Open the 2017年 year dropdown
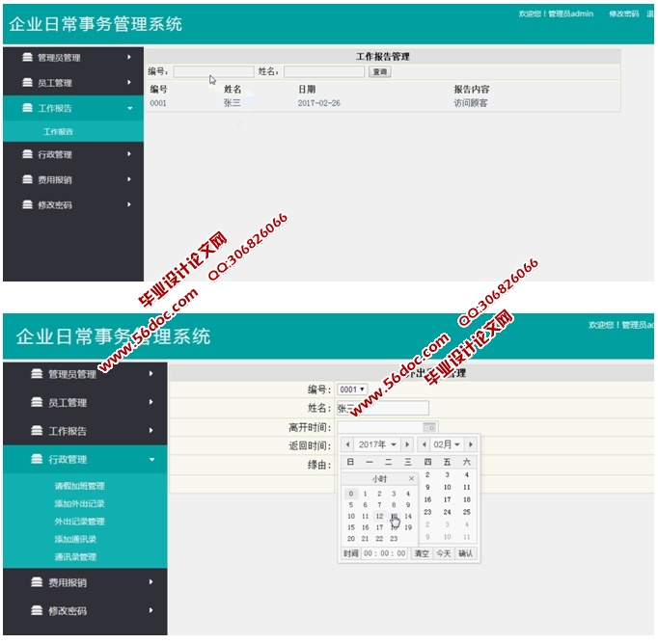 tap(377, 444)
